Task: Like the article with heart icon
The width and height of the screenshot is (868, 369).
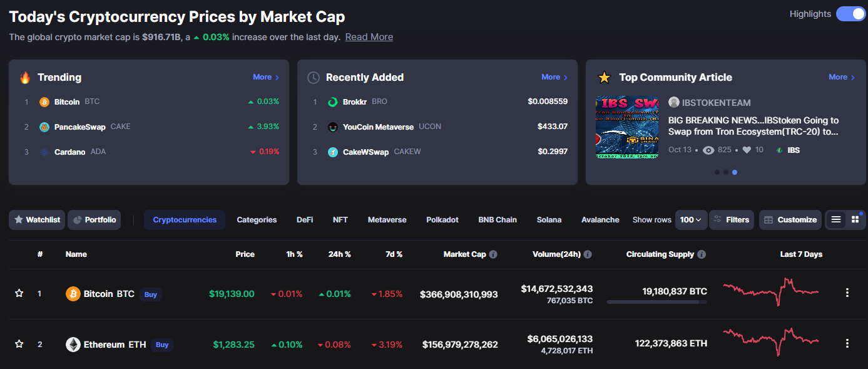Action: [x=746, y=150]
